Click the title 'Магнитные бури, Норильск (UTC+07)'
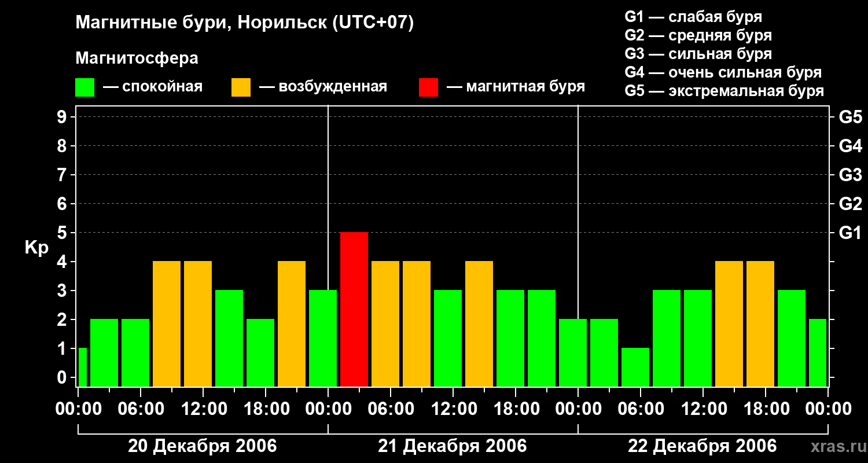 (245, 23)
